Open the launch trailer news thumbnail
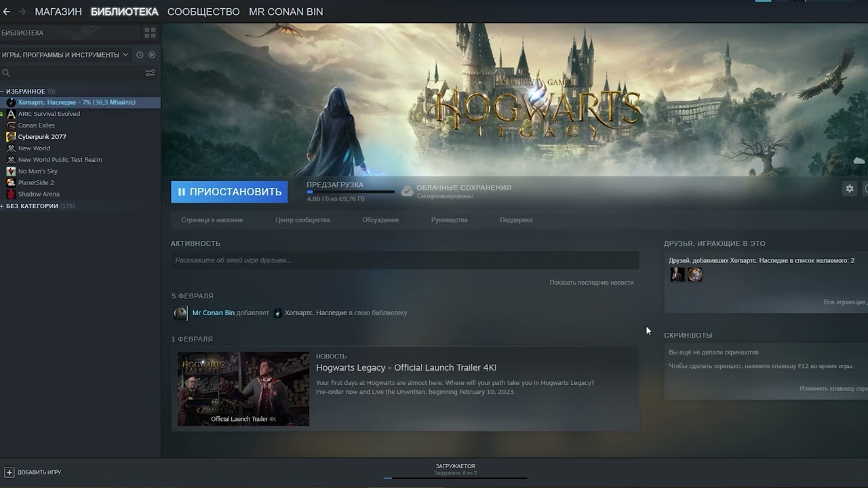Screen dimensions: 868x488 [243, 389]
